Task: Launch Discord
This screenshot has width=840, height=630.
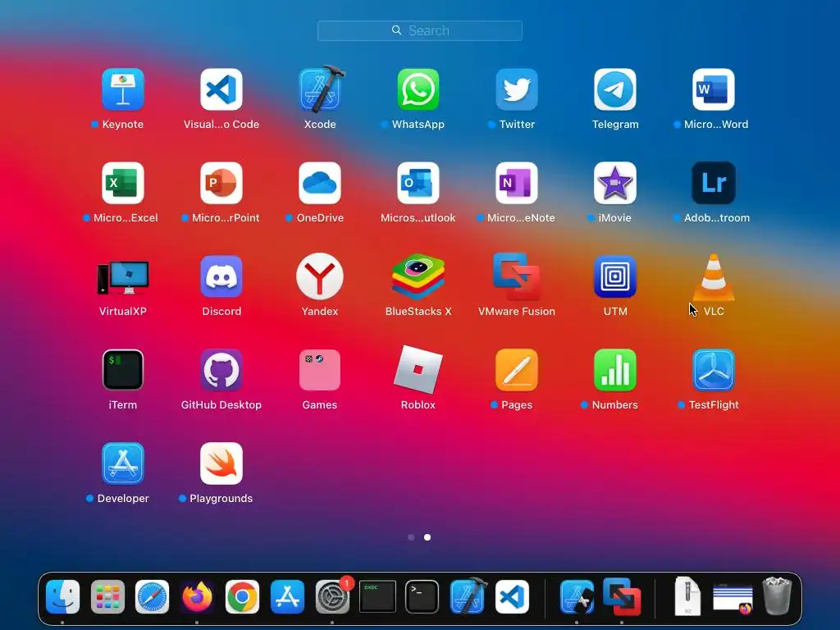Action: (221, 276)
